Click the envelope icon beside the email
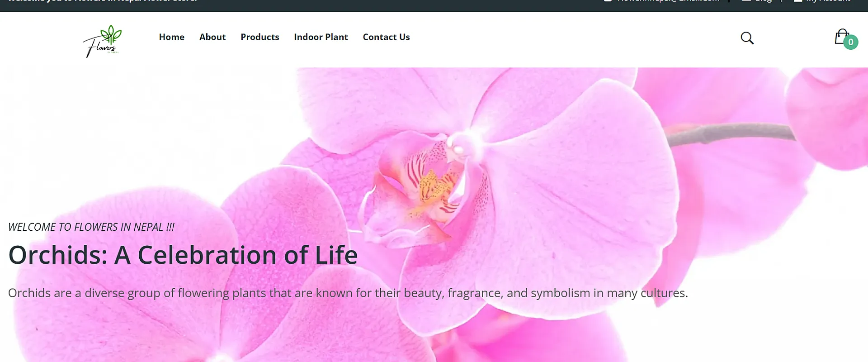 [x=608, y=1]
